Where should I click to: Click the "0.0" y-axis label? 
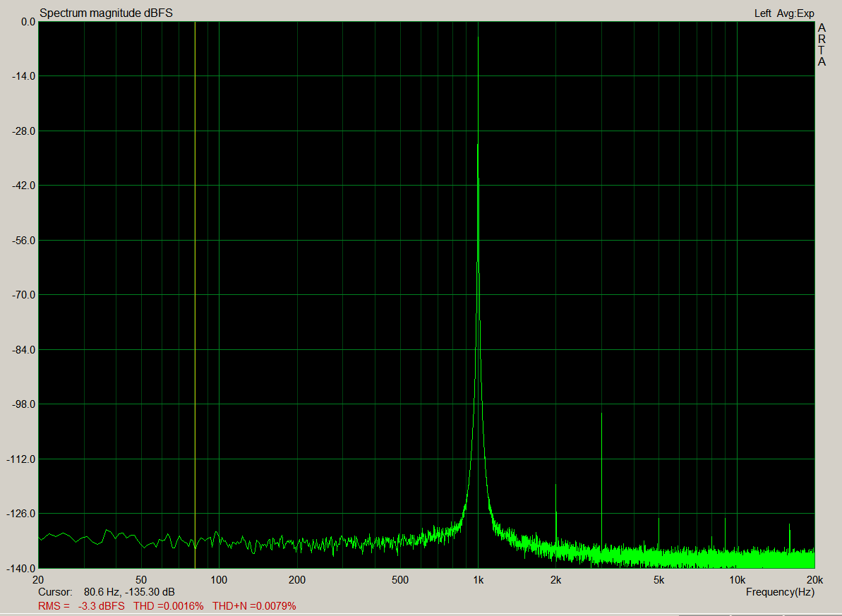28,22
